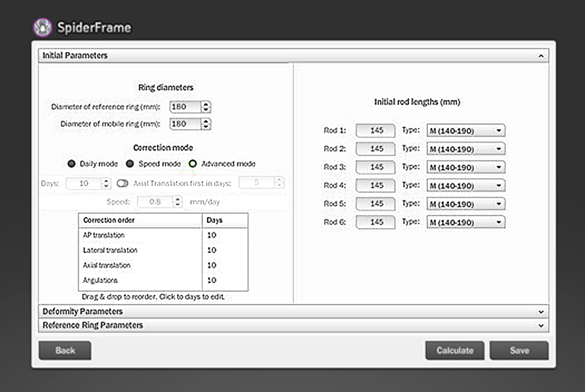This screenshot has width=585, height=392.
Task: Open the Rod 2 type dropdown
Action: tap(466, 149)
